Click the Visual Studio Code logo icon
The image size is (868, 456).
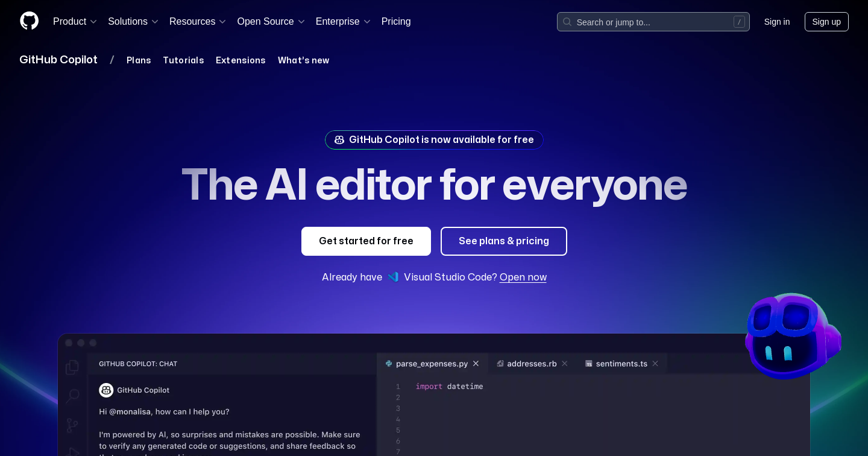(x=393, y=277)
